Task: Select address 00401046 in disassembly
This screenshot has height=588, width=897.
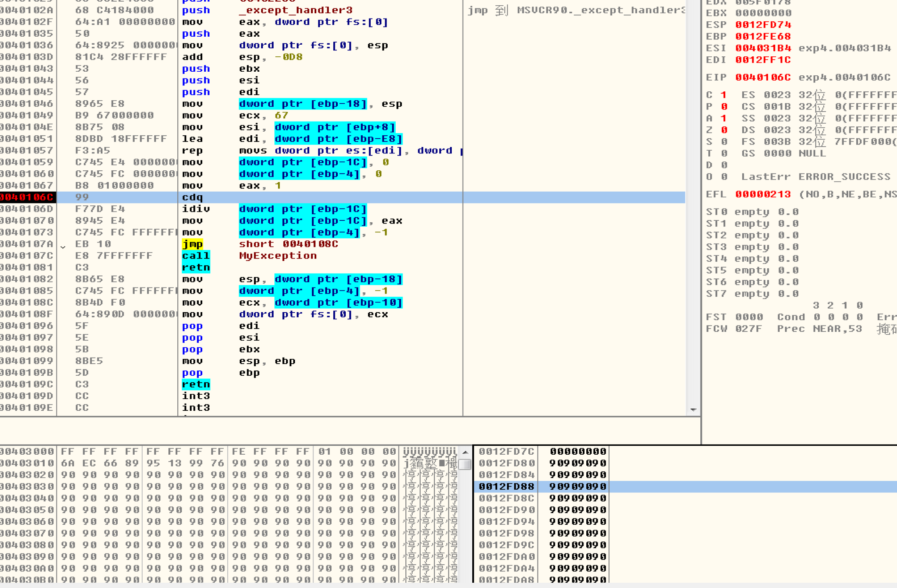Action: [27, 104]
